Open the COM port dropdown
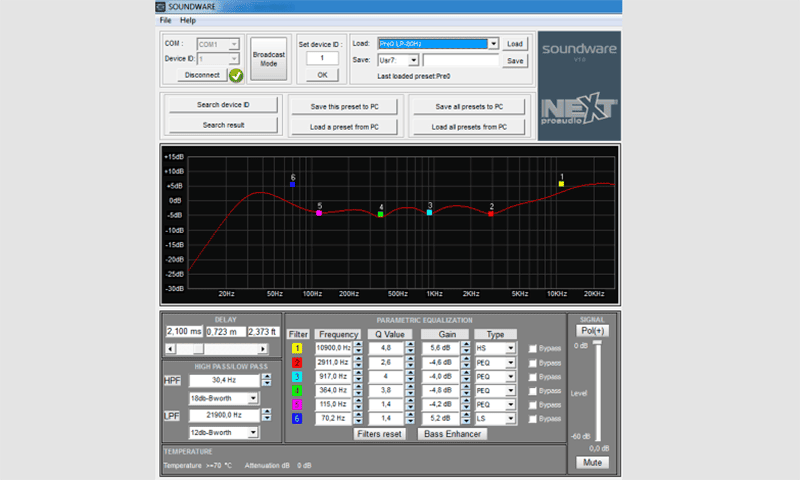 point(234,44)
